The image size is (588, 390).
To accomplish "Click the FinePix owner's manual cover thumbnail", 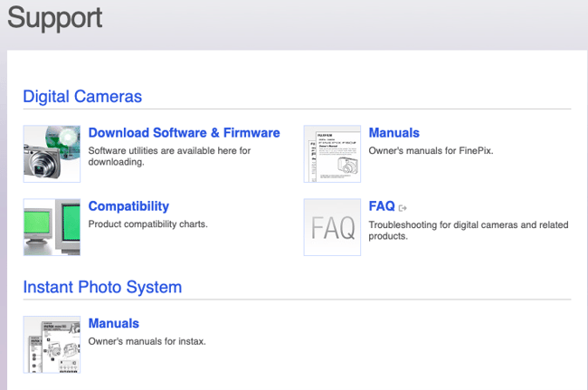I will click(332, 154).
